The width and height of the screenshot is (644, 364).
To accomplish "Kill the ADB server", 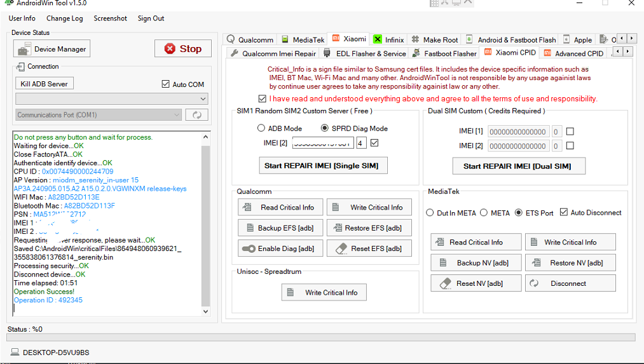I will [x=45, y=83].
